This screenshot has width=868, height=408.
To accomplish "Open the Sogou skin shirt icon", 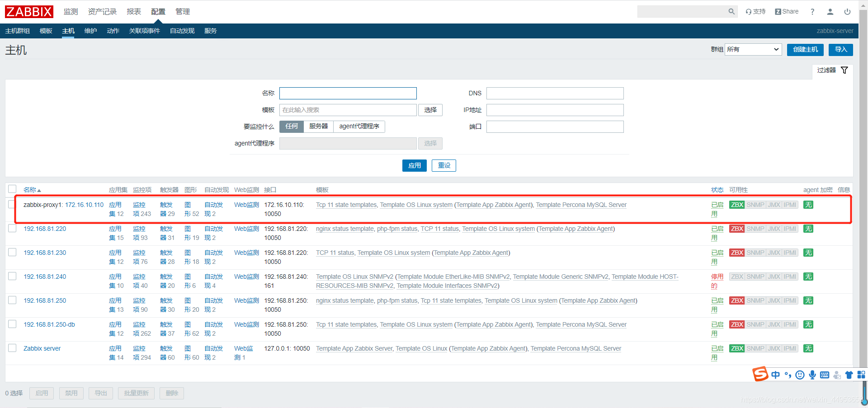I will [849, 375].
